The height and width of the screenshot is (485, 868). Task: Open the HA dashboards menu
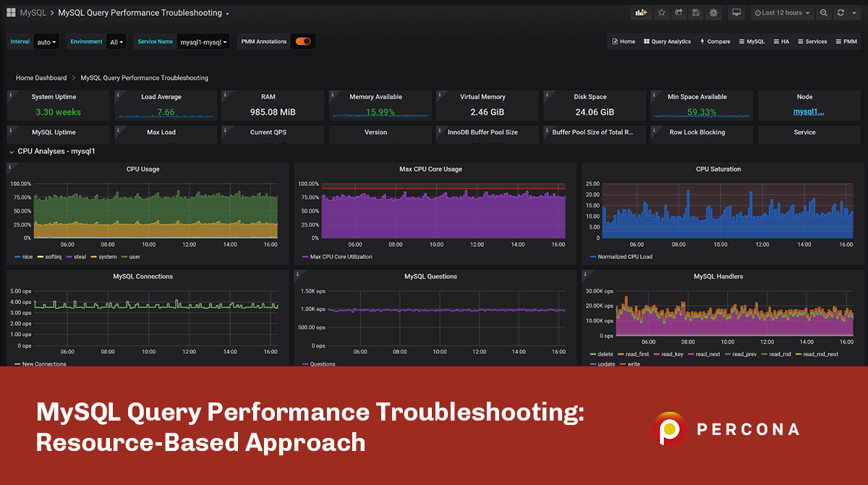click(x=781, y=41)
